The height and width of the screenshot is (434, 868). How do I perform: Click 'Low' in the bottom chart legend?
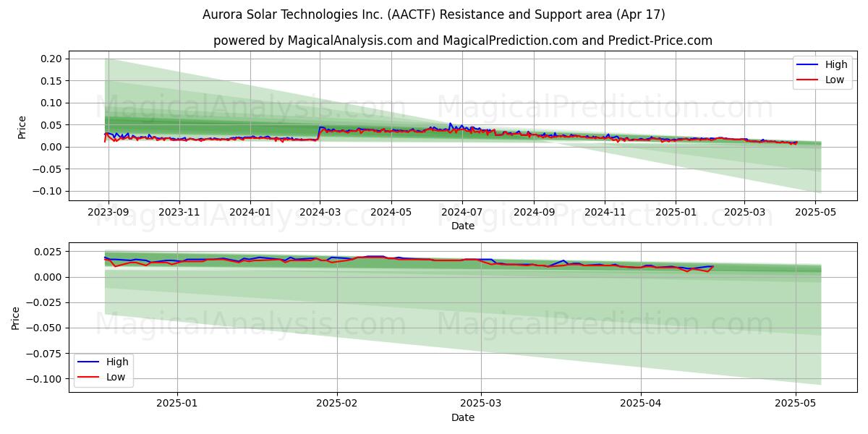coord(116,377)
